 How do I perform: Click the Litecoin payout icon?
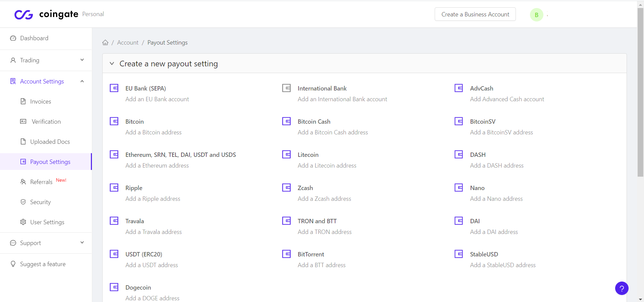pyautogui.click(x=286, y=155)
